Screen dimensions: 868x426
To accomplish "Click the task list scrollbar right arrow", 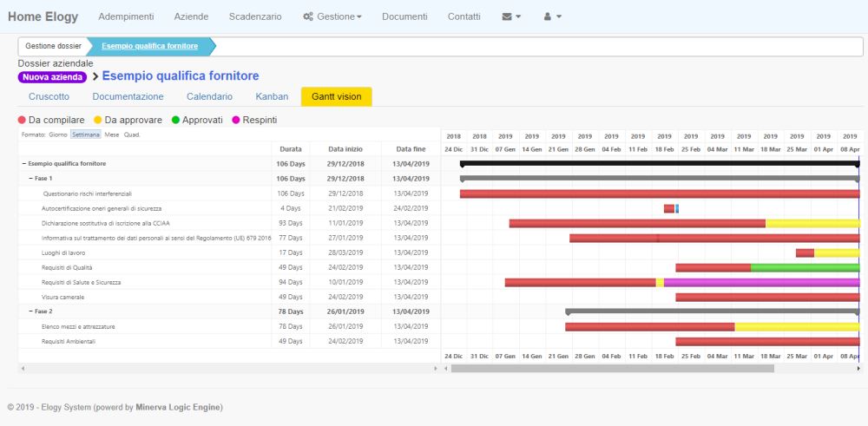I will click(x=437, y=369).
